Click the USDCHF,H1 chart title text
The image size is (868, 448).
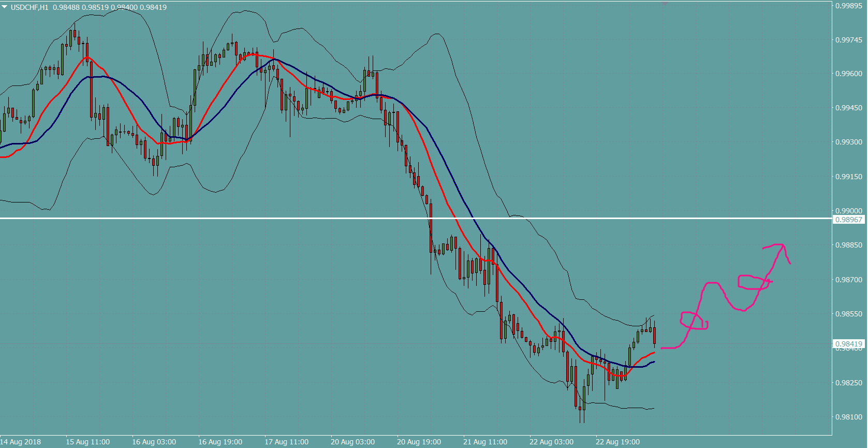tap(30, 7)
